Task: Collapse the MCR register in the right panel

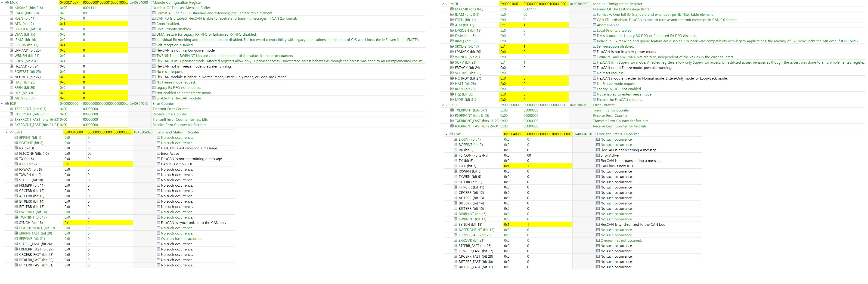Action: (x=442, y=4)
